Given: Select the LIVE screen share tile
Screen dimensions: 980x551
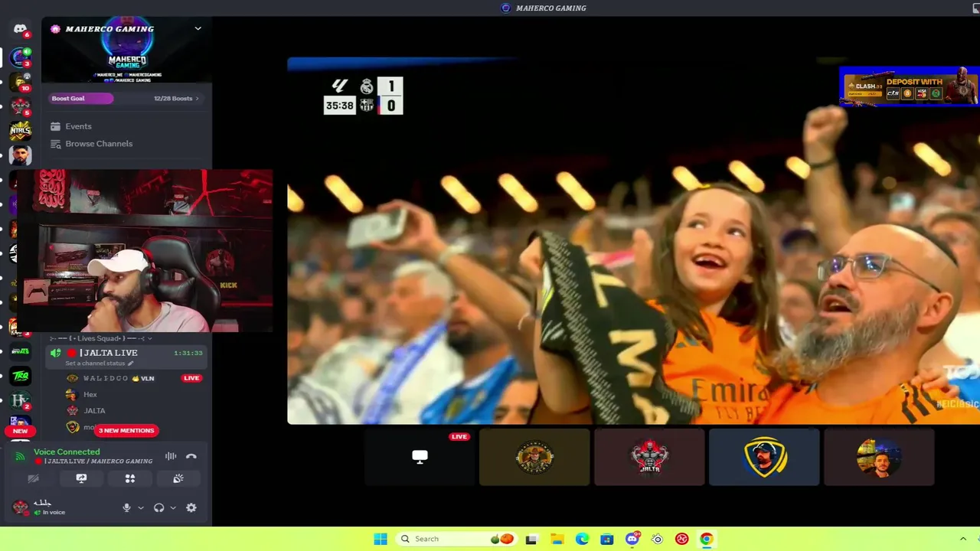Looking at the screenshot, I should tap(420, 457).
